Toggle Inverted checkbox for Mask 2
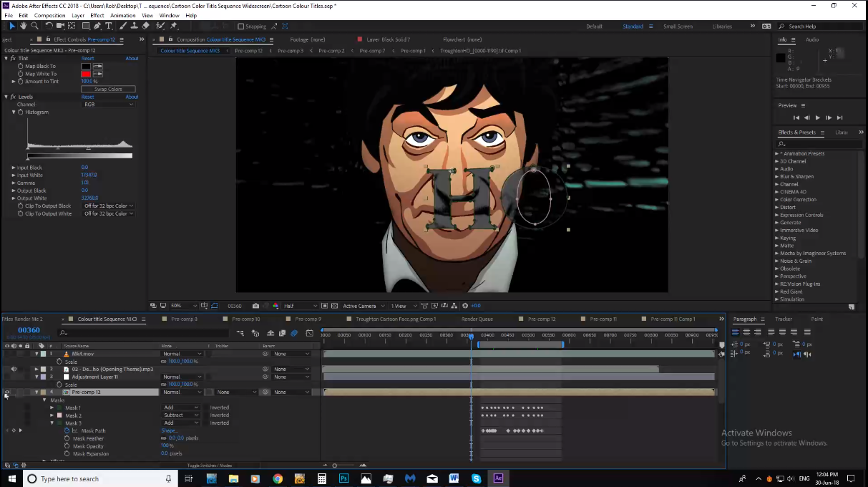The height and width of the screenshot is (487, 868). (205, 415)
